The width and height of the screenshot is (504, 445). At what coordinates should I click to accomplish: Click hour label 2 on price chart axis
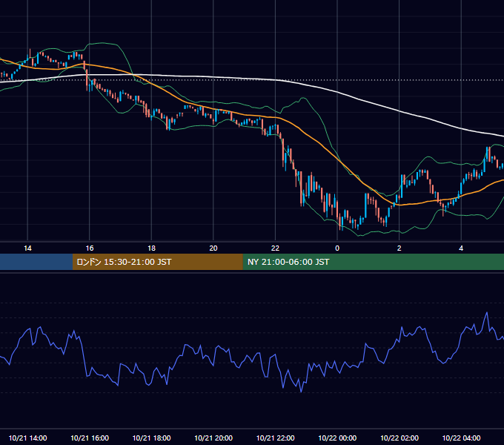click(399, 248)
